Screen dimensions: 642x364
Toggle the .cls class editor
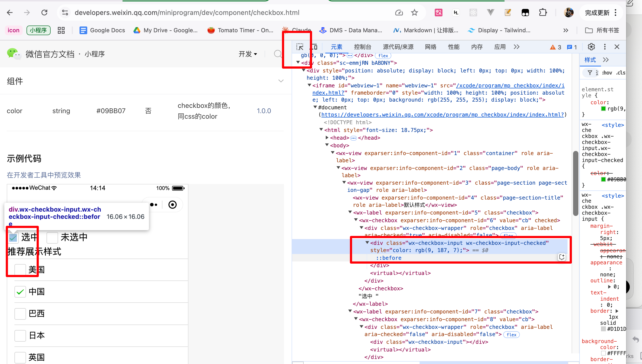point(621,73)
